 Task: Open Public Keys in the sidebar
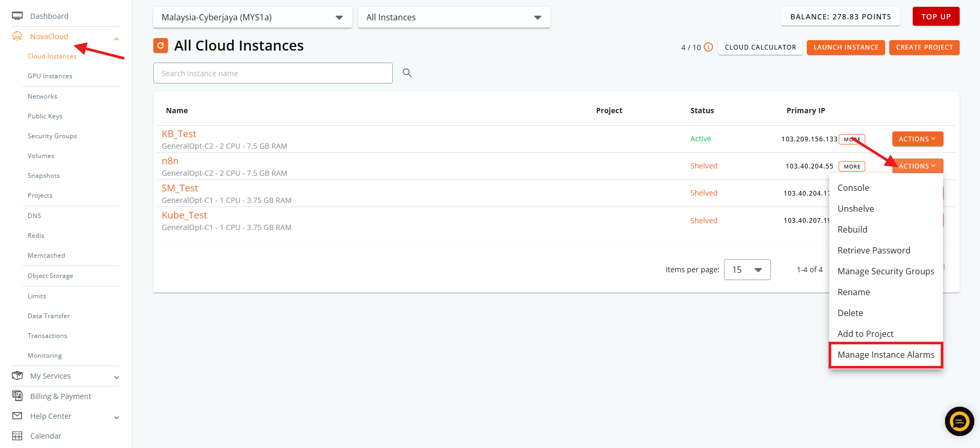click(45, 116)
